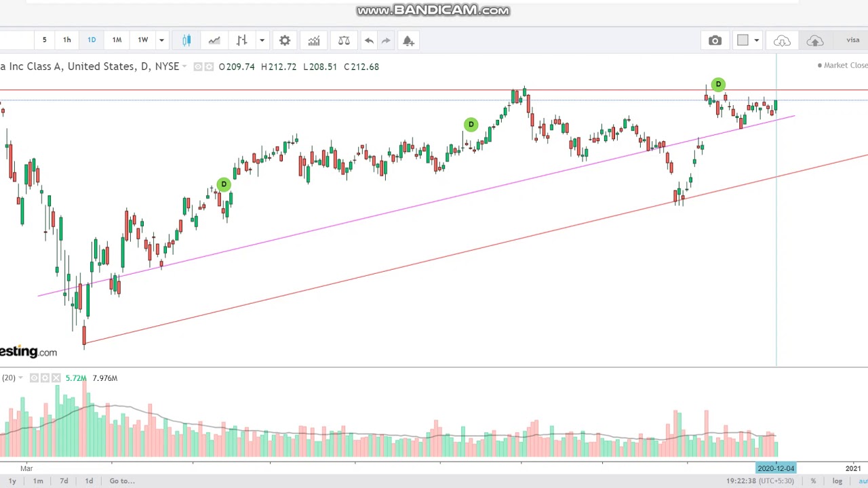Hide the volume indicator eye icon
The height and width of the screenshot is (488, 868).
pyautogui.click(x=34, y=378)
